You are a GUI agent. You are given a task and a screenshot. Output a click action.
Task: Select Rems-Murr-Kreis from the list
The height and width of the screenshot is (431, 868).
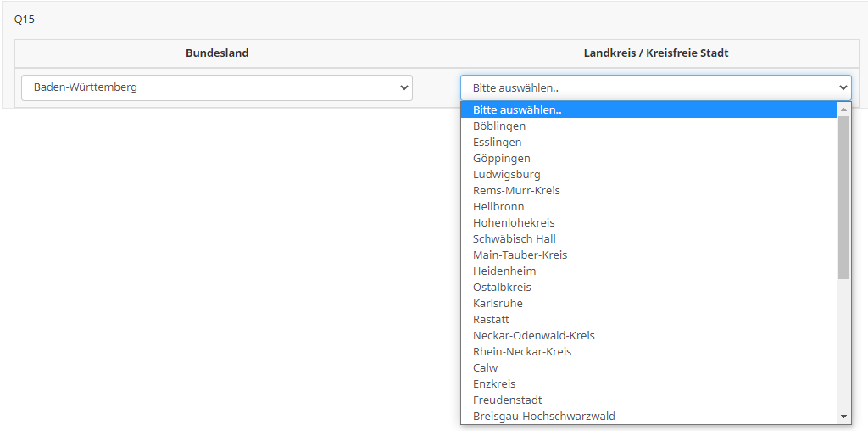516,191
